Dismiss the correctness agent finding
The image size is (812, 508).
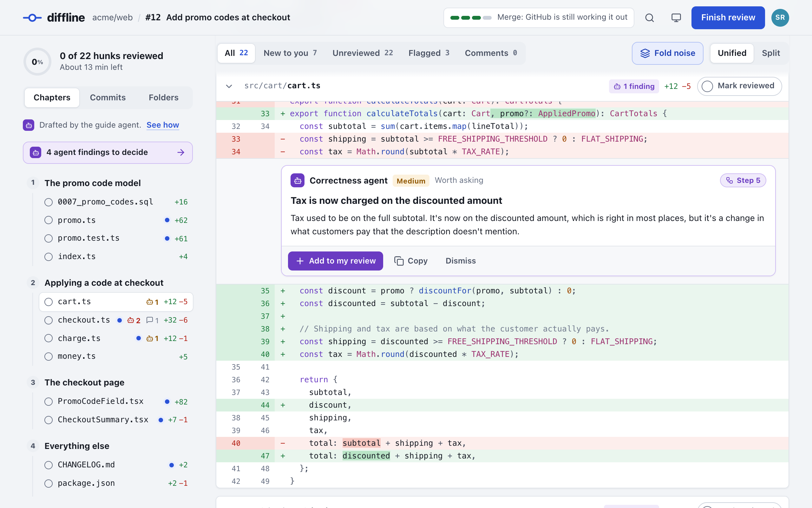point(460,261)
